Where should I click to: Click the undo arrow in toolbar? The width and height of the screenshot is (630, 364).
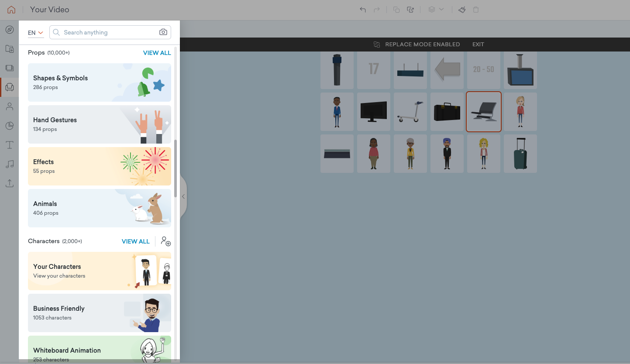pos(363,10)
